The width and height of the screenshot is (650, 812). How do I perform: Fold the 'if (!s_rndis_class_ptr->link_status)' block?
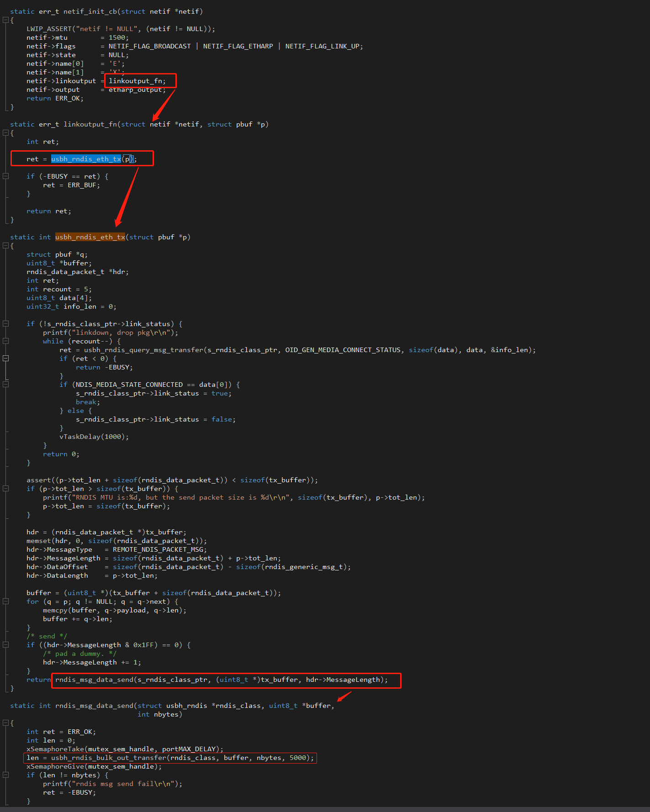(x=5, y=324)
